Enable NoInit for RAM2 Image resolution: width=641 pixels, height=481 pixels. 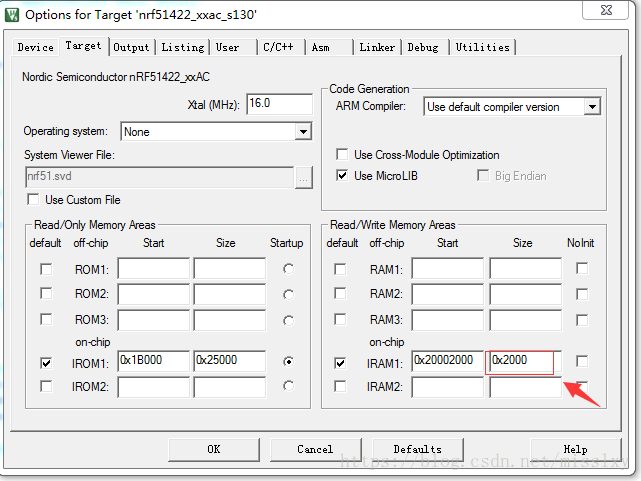(x=582, y=294)
